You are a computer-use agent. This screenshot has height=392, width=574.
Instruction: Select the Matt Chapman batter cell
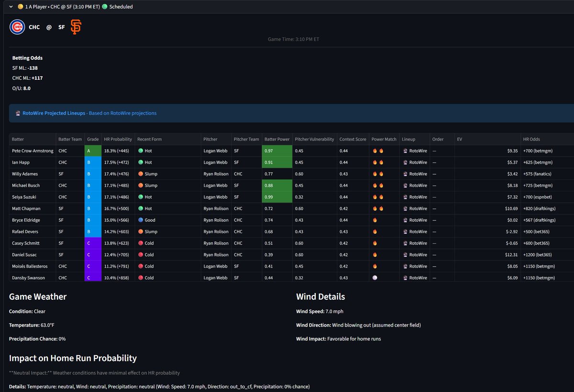[33, 208]
